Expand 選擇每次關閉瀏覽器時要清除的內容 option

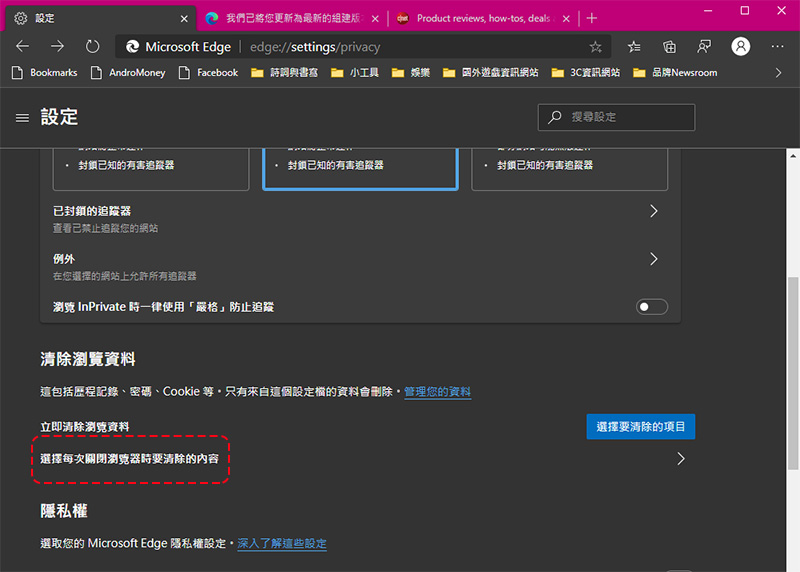point(680,459)
